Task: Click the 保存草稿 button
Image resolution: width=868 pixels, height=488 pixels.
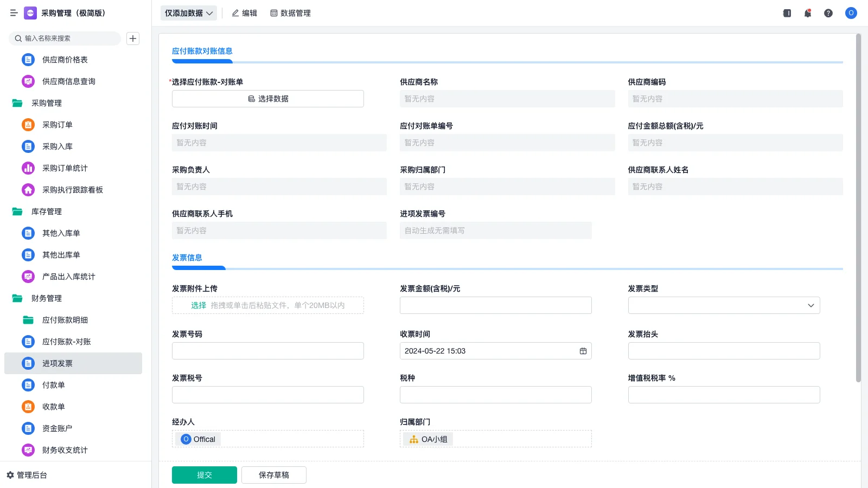Action: tap(274, 475)
